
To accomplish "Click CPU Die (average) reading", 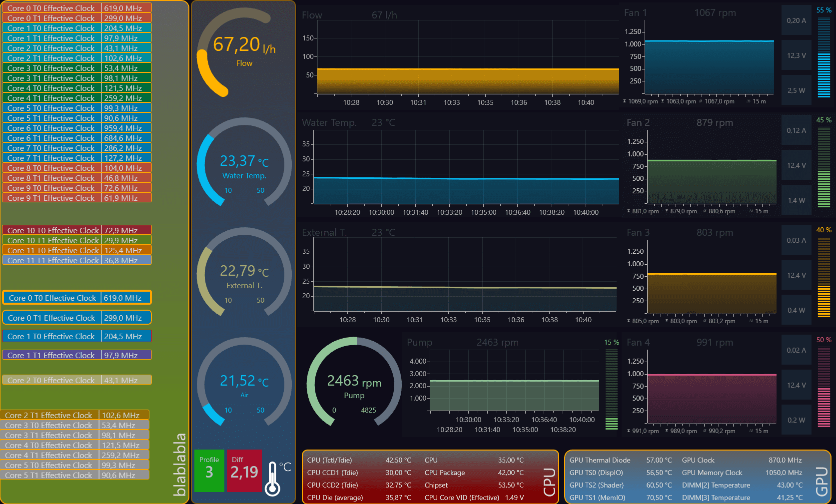I will (x=359, y=498).
